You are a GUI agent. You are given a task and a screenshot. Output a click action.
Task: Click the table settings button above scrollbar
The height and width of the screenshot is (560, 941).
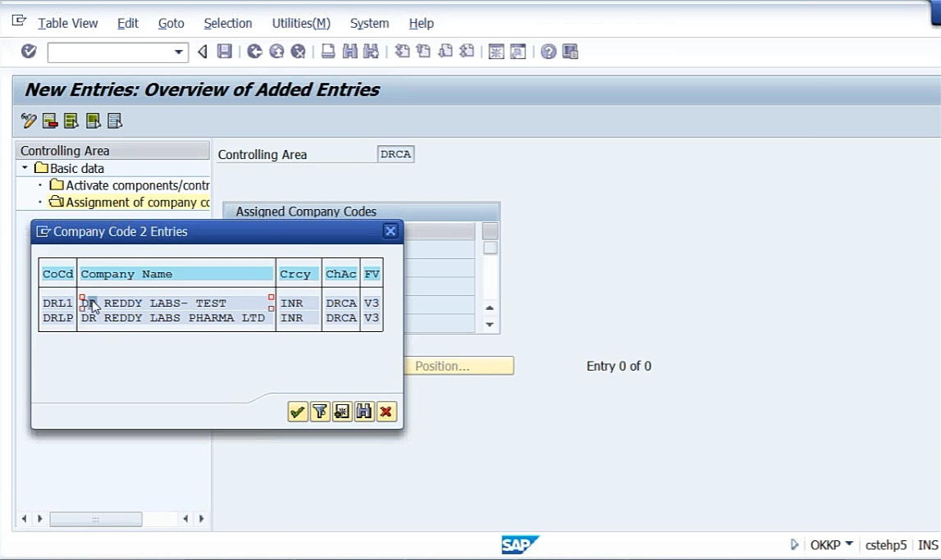pos(491,231)
